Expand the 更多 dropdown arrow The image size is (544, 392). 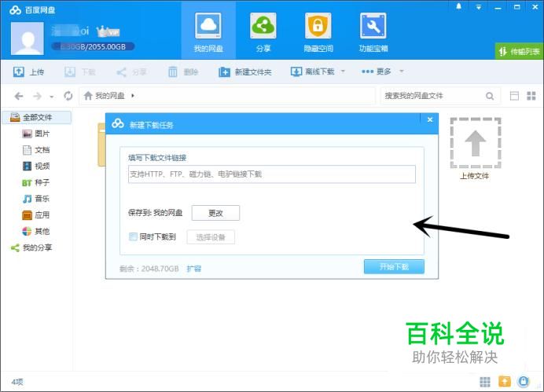coord(402,71)
